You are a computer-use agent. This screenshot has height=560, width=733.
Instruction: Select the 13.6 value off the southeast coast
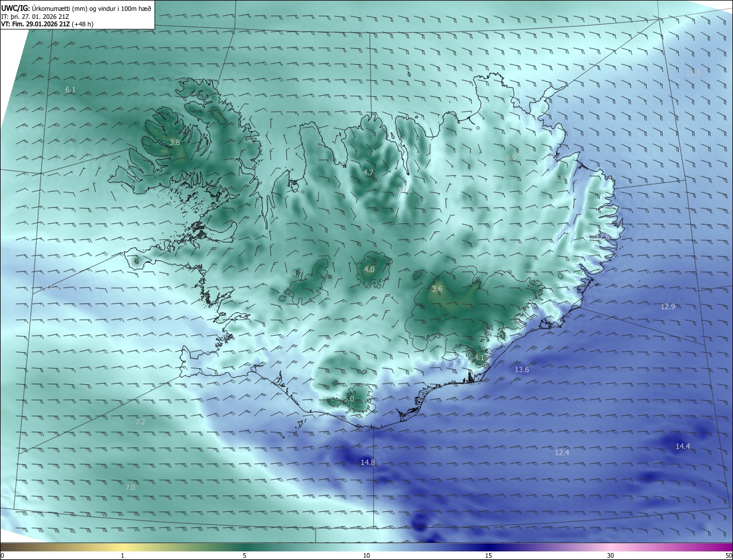522,370
